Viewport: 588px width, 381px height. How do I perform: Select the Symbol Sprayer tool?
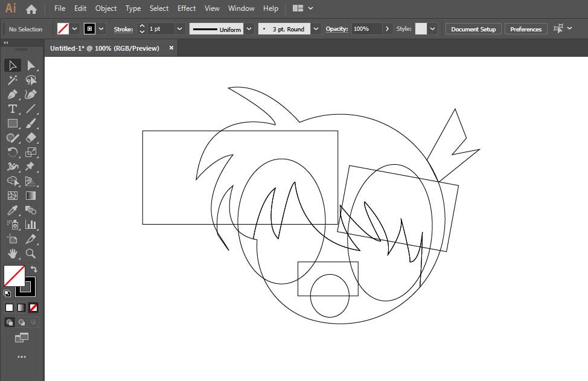click(12, 224)
